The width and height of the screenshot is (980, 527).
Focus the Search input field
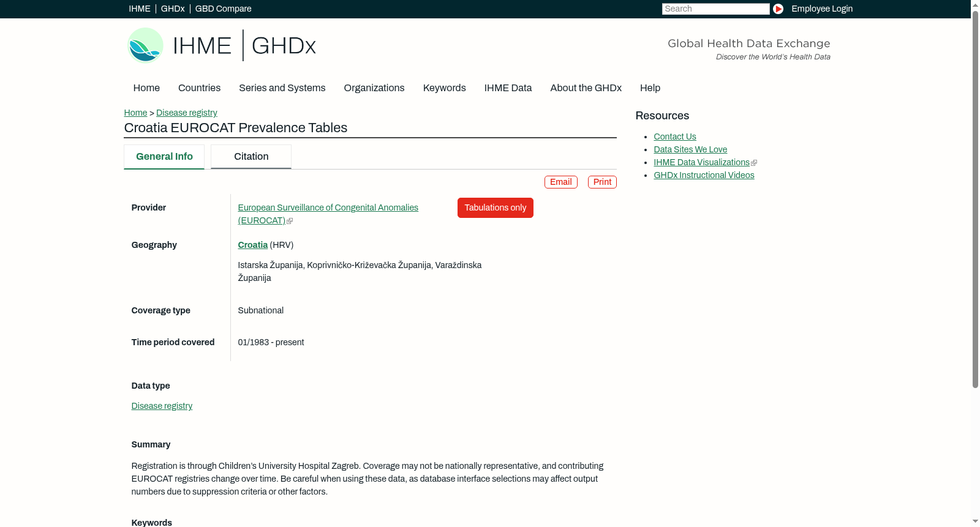715,9
